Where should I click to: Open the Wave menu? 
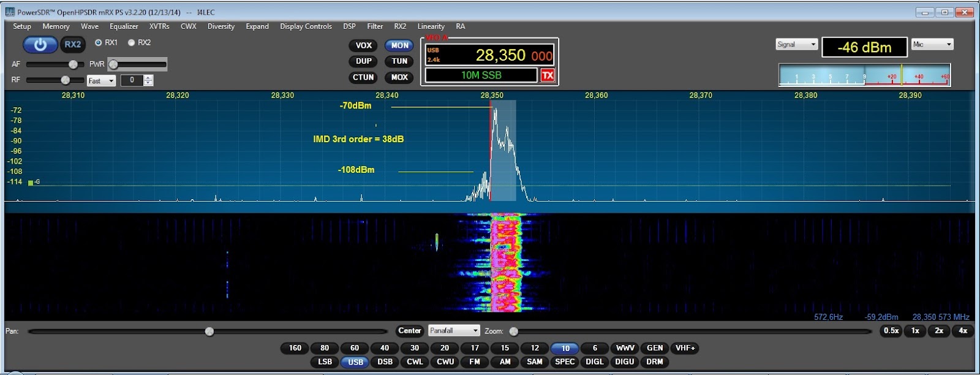[x=89, y=26]
